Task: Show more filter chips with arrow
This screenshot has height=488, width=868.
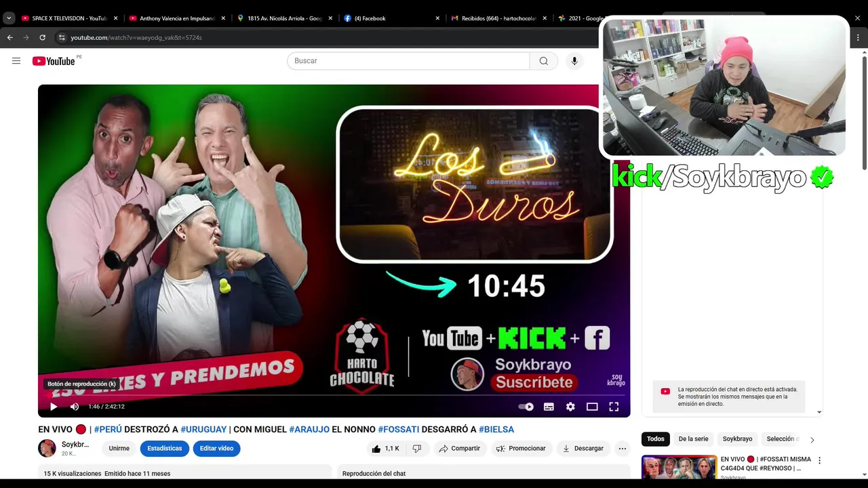Action: [812, 440]
